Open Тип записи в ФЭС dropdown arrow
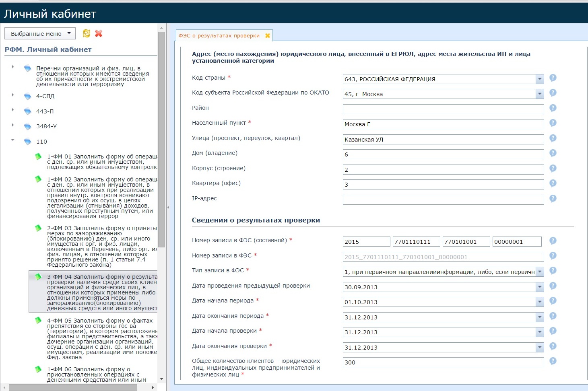 (540, 272)
